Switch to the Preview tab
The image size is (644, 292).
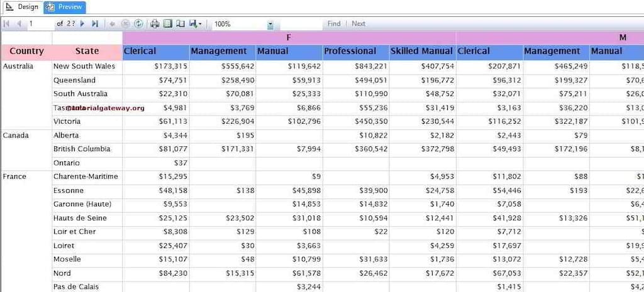point(65,7)
